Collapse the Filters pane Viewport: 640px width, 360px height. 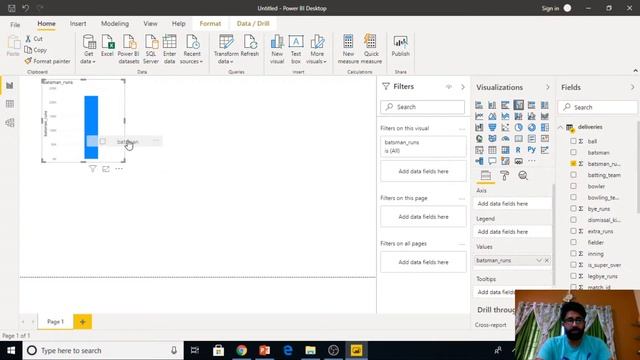[x=462, y=87]
